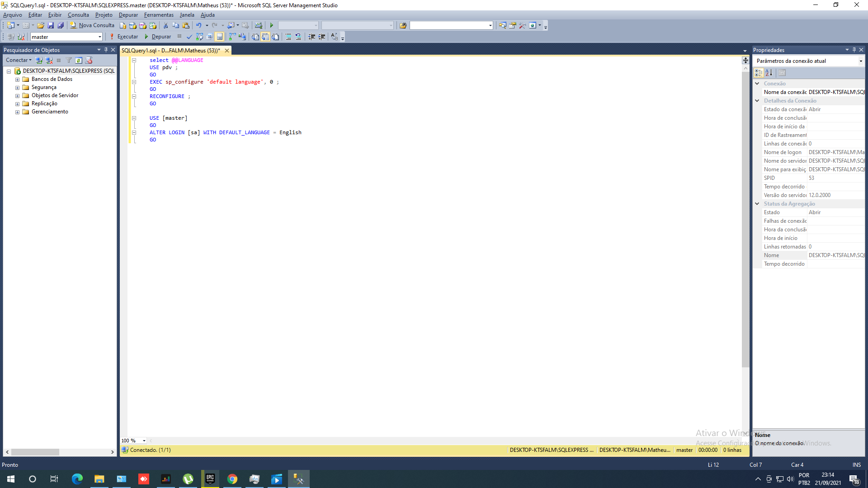
Task: Collapse the select @@LANGUAGE code block
Action: [134, 60]
